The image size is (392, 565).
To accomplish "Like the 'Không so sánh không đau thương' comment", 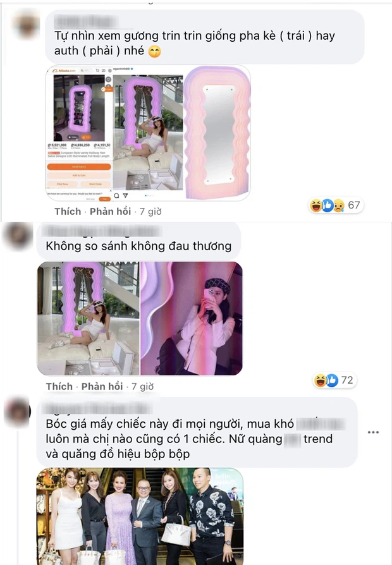I will pos(59,387).
